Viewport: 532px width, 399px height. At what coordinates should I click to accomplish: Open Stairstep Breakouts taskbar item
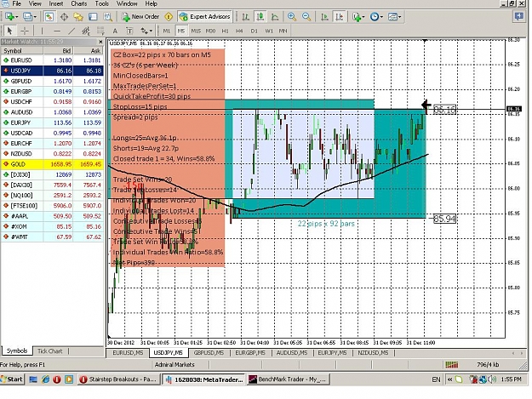[118, 379]
